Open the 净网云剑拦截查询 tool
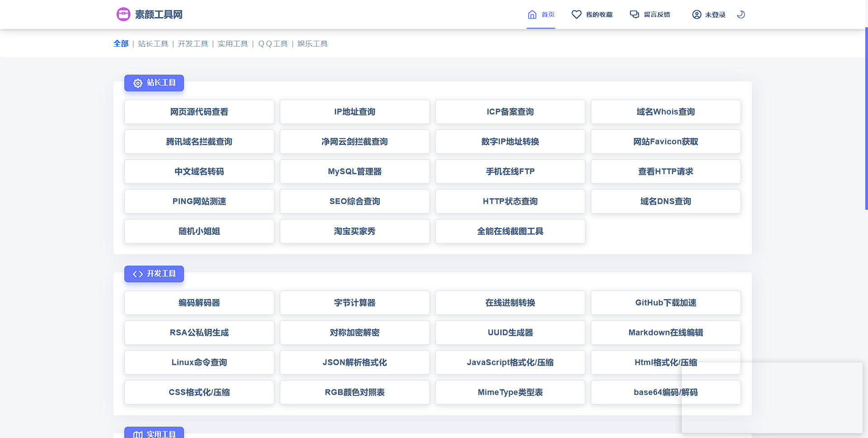This screenshot has width=868, height=438. coord(355,142)
